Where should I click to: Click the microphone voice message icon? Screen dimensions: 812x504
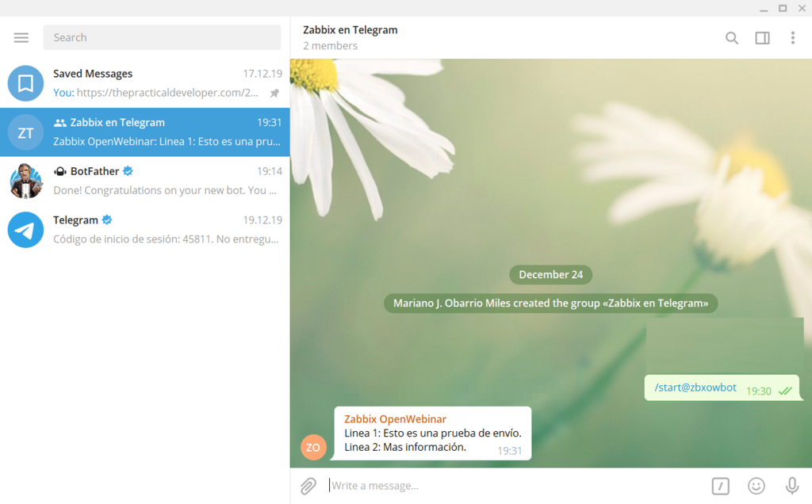[791, 486]
